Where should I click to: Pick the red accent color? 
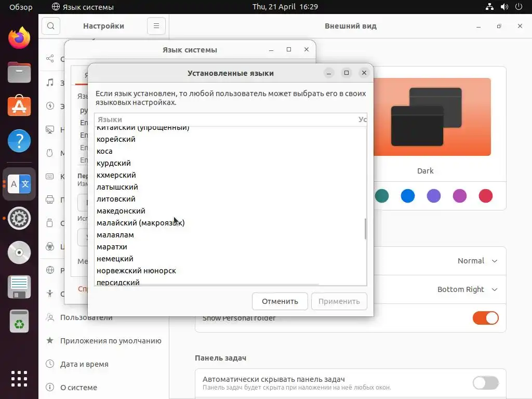click(x=486, y=196)
